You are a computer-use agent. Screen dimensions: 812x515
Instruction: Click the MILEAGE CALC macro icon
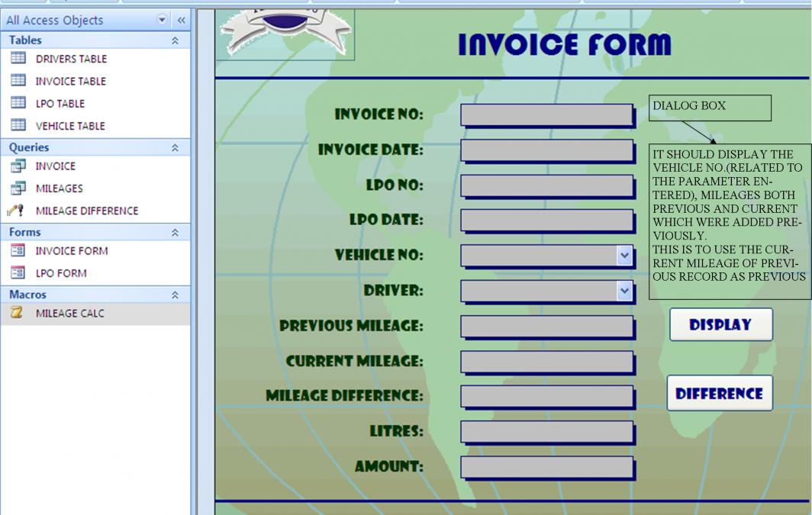[x=17, y=312]
